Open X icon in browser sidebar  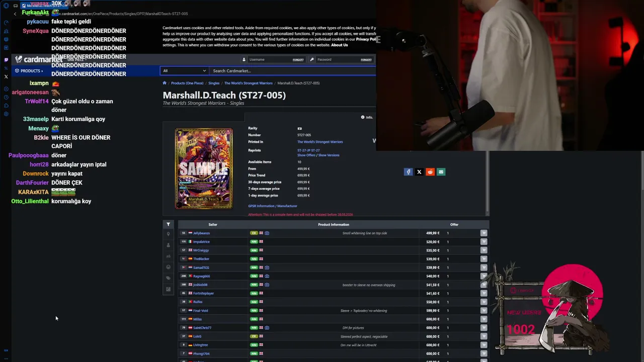pos(6,77)
